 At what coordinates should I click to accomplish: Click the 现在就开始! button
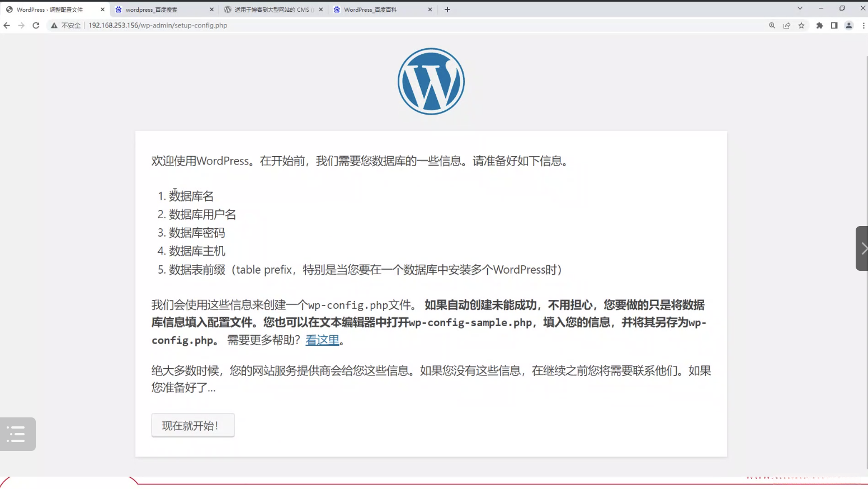click(193, 425)
